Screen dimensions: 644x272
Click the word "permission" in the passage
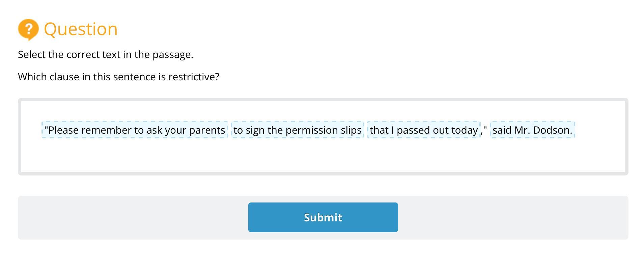click(312, 130)
